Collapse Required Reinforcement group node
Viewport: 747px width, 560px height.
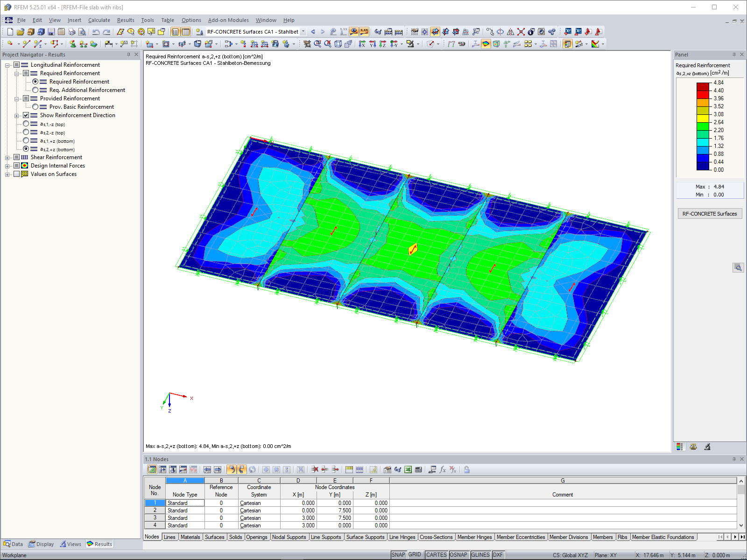[x=17, y=74]
